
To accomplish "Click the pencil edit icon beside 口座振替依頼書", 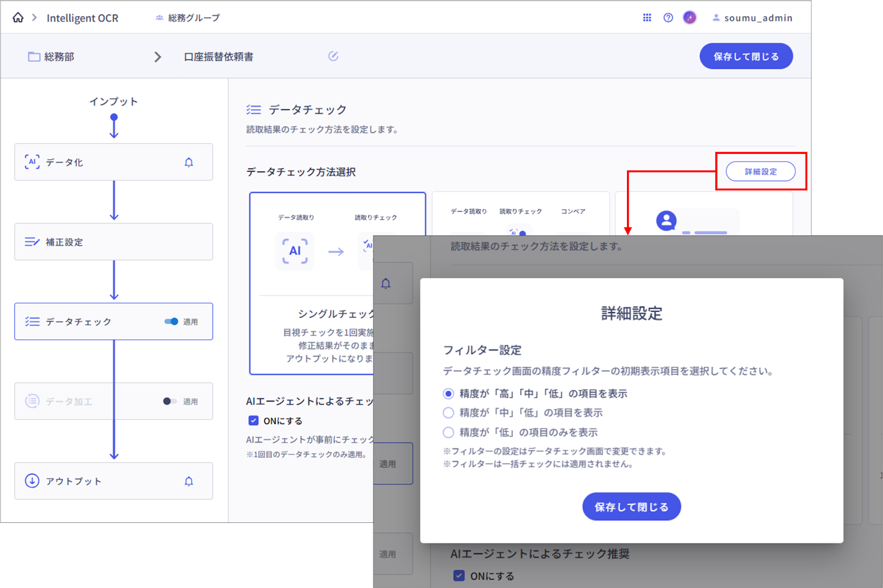I will click(x=333, y=56).
